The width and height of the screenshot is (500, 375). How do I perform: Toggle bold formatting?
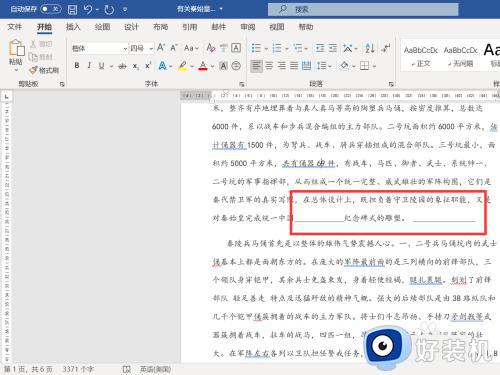[77, 66]
